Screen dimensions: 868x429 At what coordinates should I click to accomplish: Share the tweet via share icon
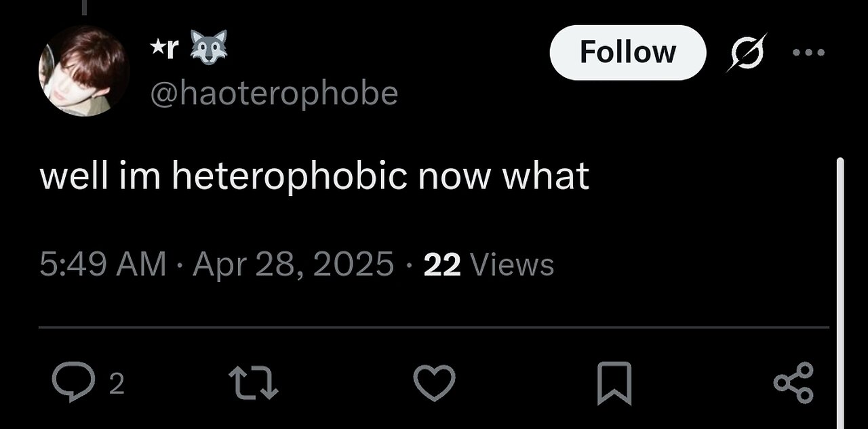(793, 383)
